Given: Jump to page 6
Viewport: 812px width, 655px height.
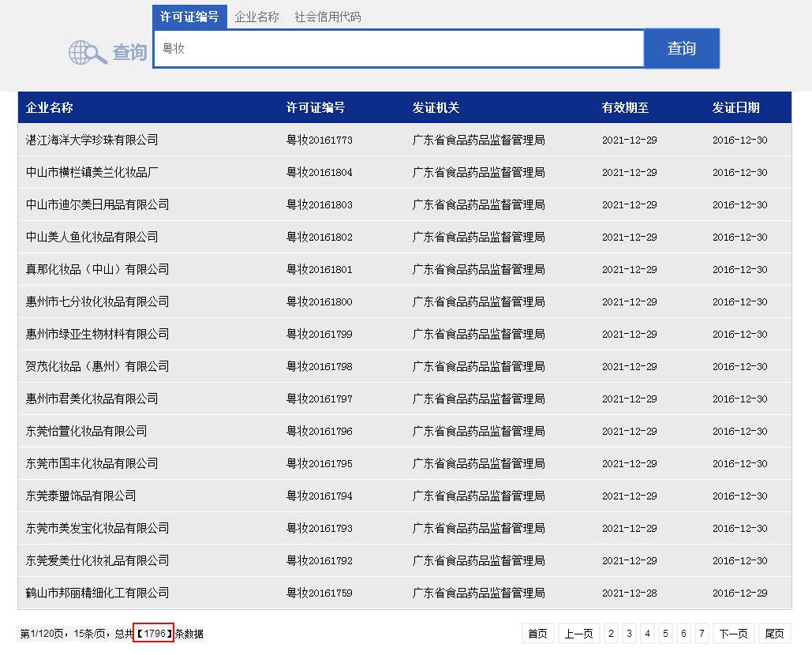Looking at the screenshot, I should [683, 633].
